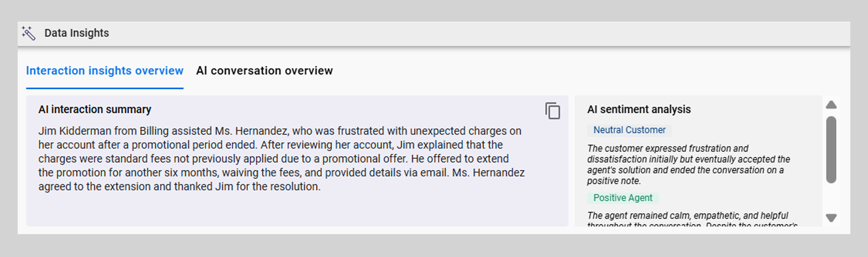Click the Positive Agent sentiment tag

pos(622,198)
